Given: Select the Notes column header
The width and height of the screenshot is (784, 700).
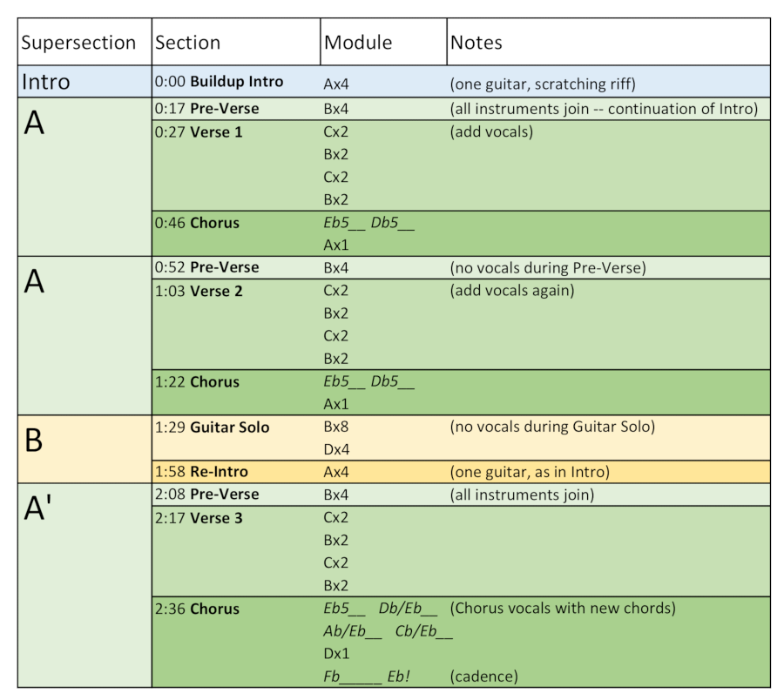Looking at the screenshot, I should click(x=476, y=43).
